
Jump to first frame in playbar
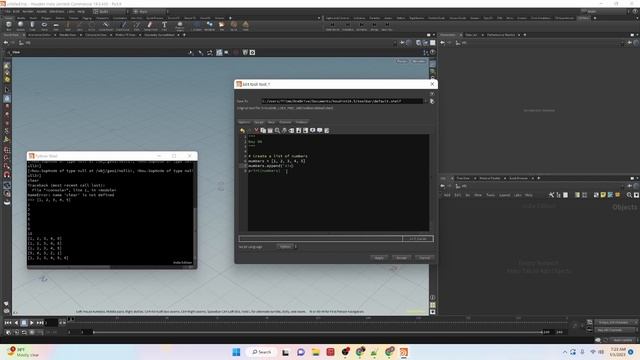8,322
